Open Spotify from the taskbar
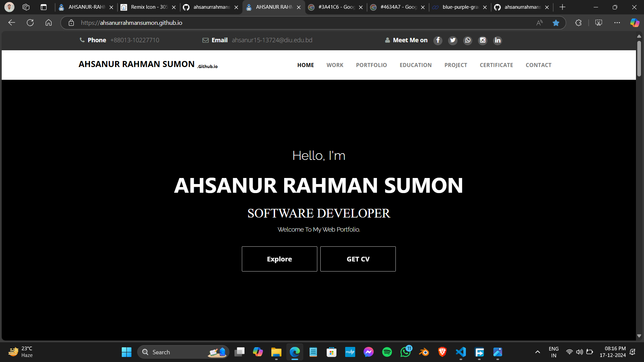Screen dimensions: 644x362 387,352
